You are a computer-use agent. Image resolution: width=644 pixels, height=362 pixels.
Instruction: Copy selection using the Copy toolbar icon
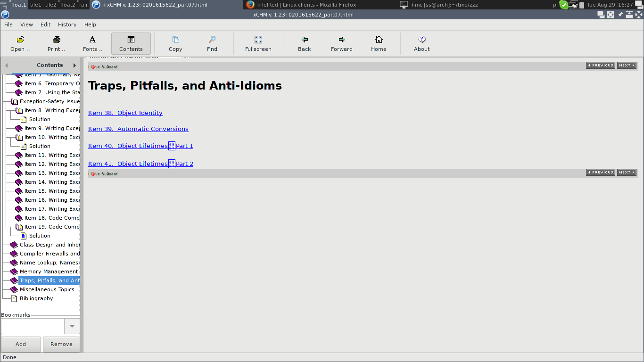click(175, 44)
